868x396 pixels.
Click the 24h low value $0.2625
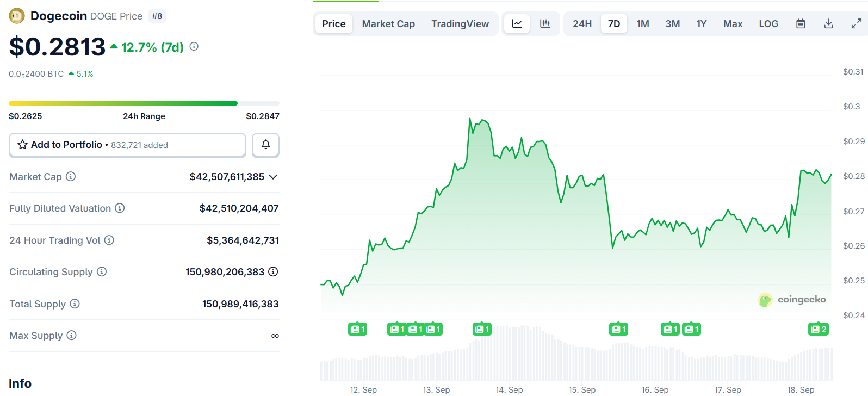26,116
